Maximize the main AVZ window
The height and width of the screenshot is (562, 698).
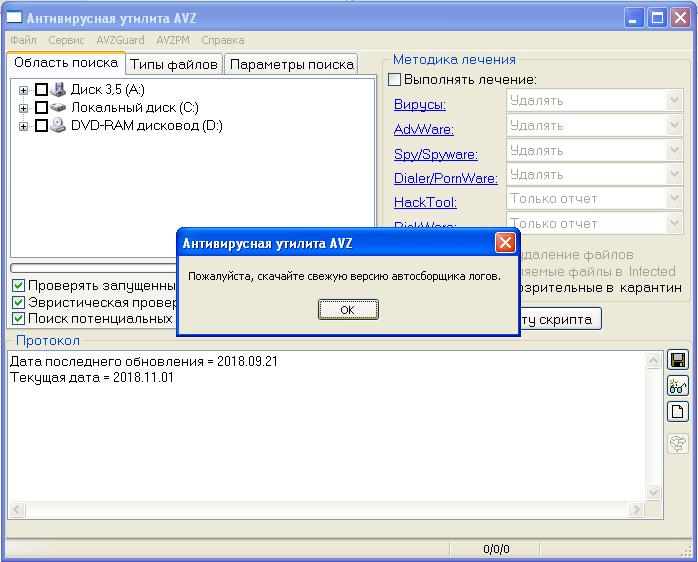657,18
